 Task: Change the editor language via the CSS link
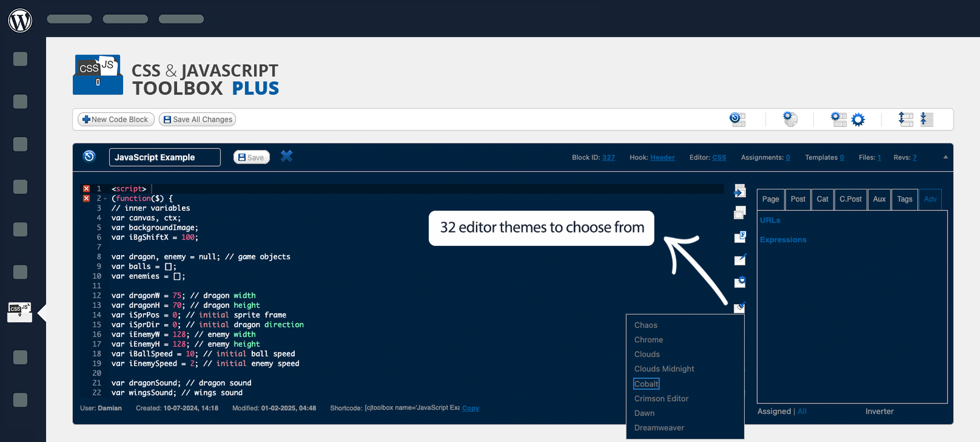[719, 158]
